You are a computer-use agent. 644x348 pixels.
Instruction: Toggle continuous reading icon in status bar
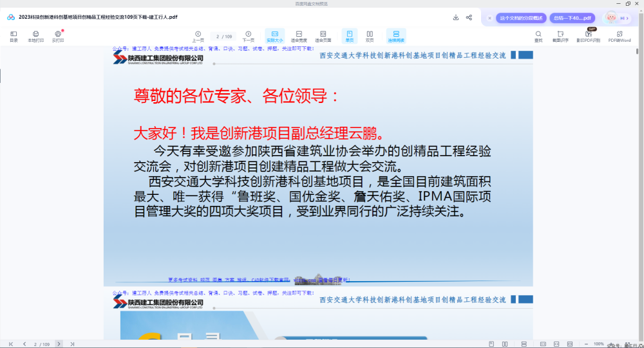(524, 344)
